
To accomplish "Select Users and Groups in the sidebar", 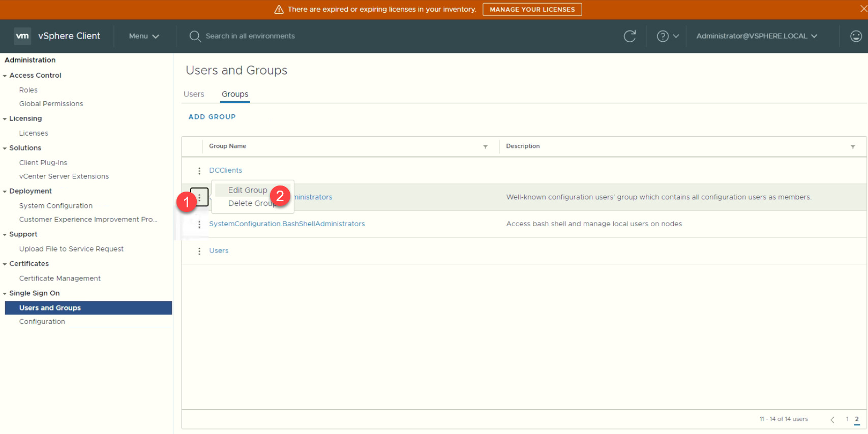I will 88,308.
